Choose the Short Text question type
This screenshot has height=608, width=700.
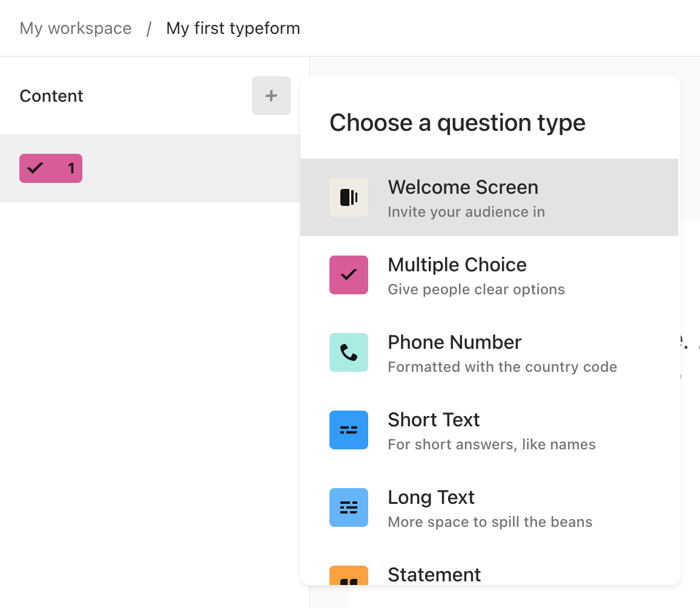(x=489, y=430)
